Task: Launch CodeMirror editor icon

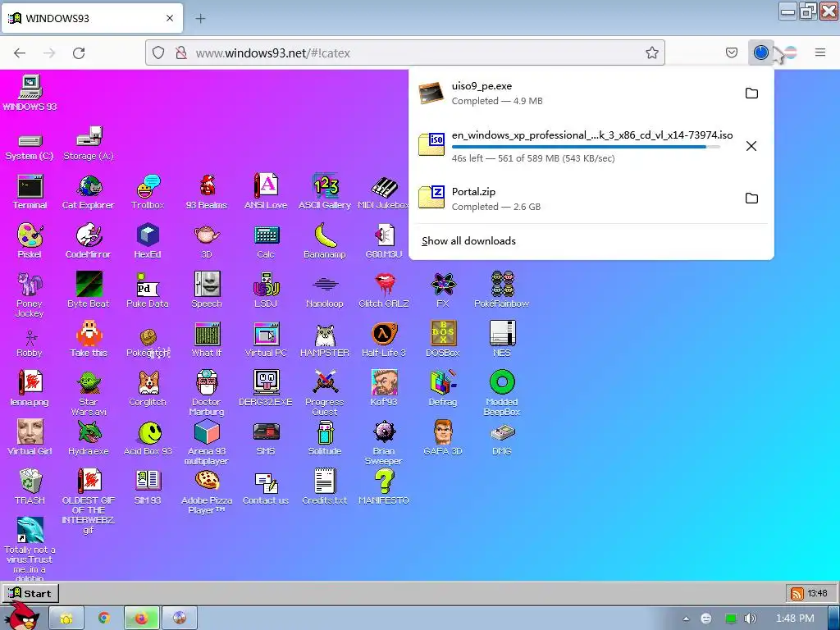Action: [x=89, y=240]
